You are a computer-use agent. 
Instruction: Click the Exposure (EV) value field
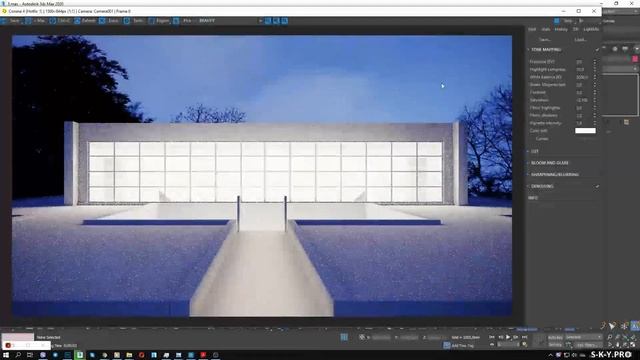pos(584,62)
